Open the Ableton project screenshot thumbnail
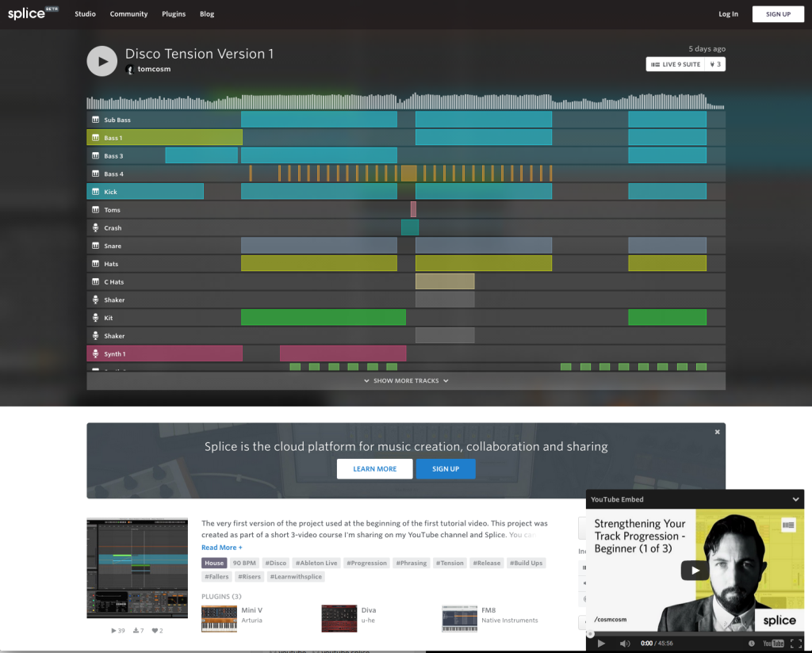Viewport: 812px width, 653px height. tap(137, 568)
